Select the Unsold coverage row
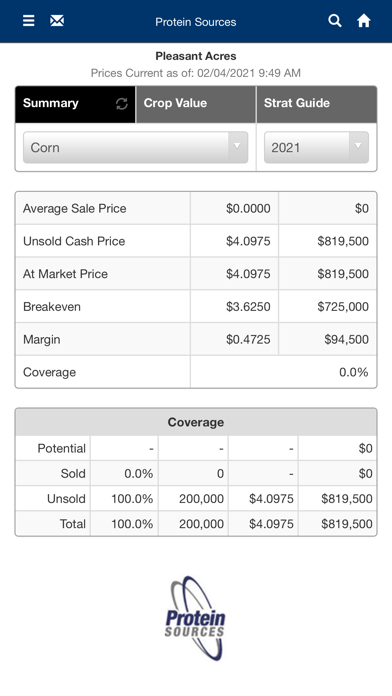Screen dimensions: 392x696 196,498
